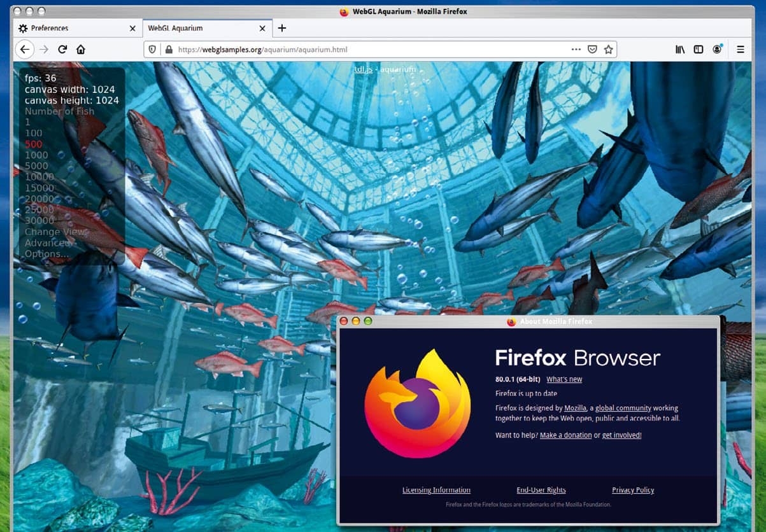Open the global community link
The width and height of the screenshot is (766, 532).
coord(623,408)
